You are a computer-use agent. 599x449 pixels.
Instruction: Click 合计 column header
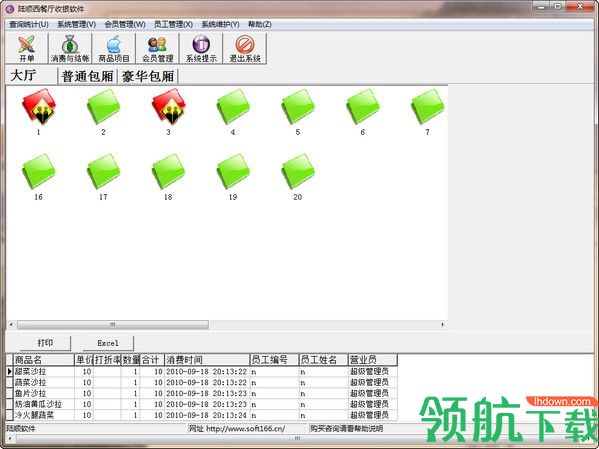point(152,360)
